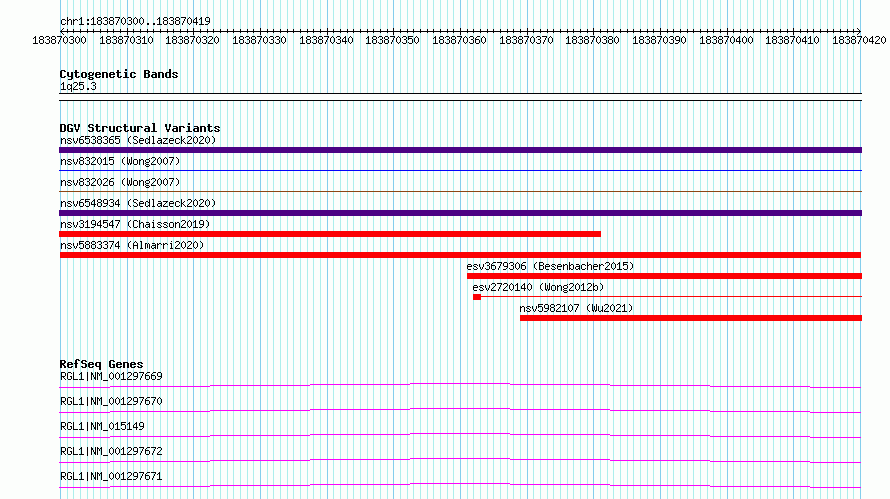Click the nsv6538365 purple variant bar
The height and width of the screenshot is (499, 890).
click(x=460, y=150)
